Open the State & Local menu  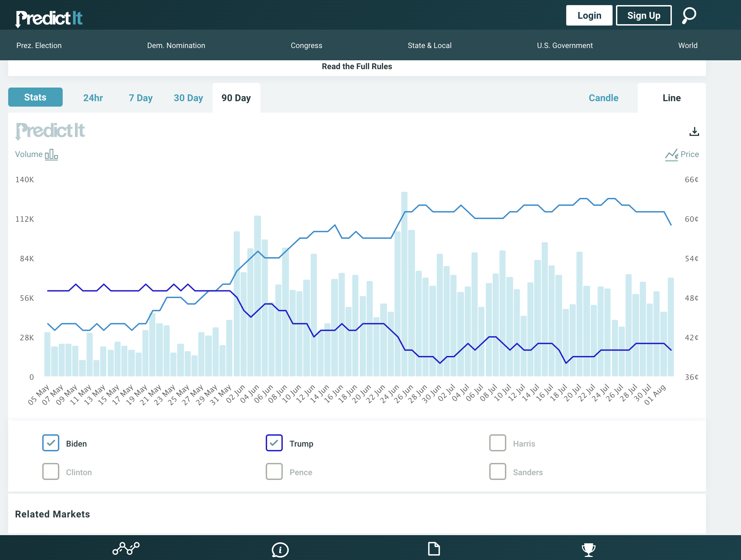[429, 46]
